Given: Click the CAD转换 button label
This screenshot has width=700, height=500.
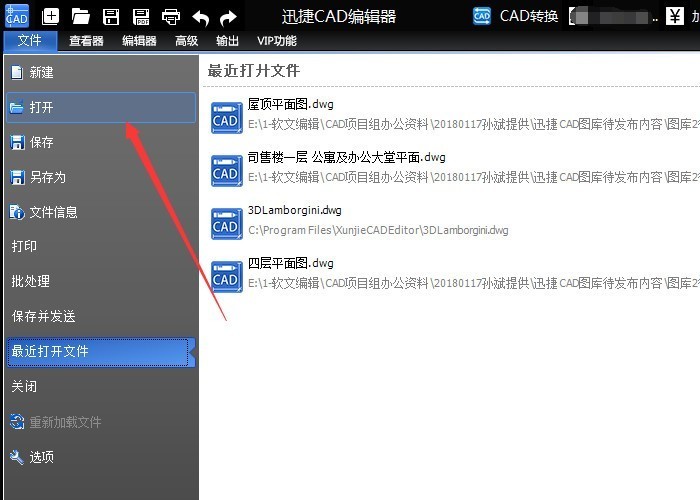Looking at the screenshot, I should pos(529,17).
